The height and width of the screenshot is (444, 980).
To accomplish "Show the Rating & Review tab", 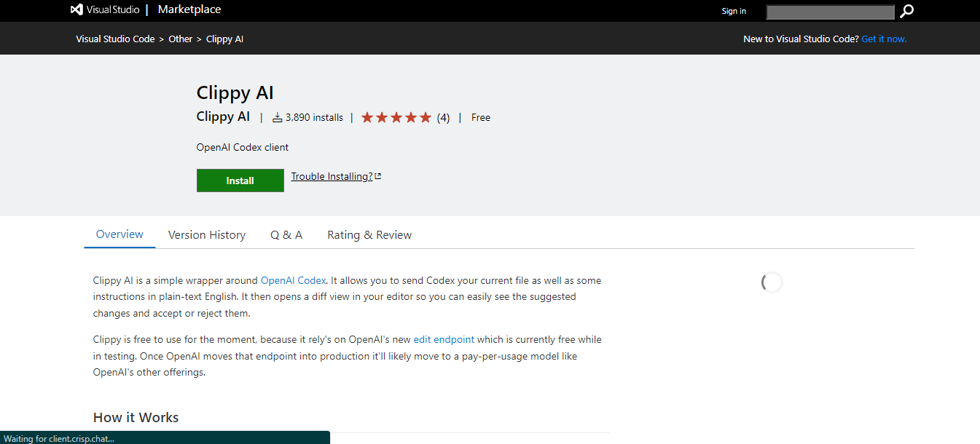I will pos(369,235).
